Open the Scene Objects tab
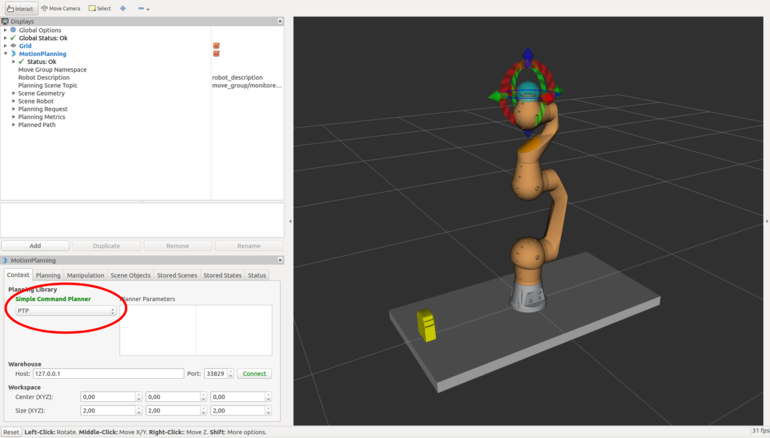This screenshot has width=770, height=438. (x=130, y=275)
